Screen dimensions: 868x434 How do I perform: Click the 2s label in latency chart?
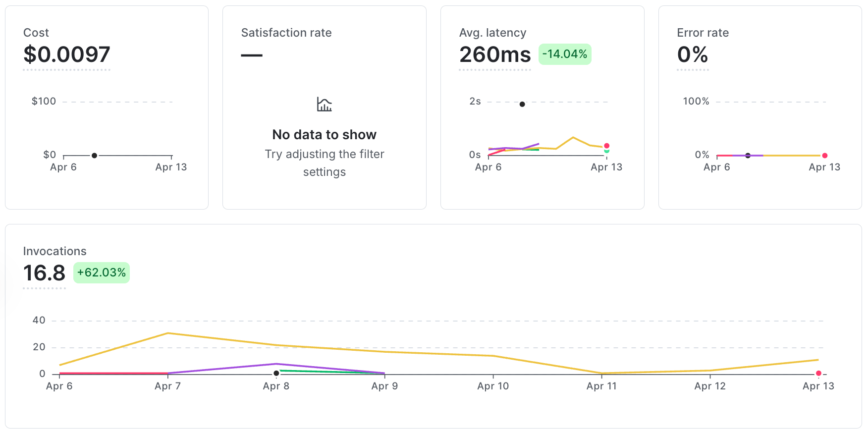point(475,101)
